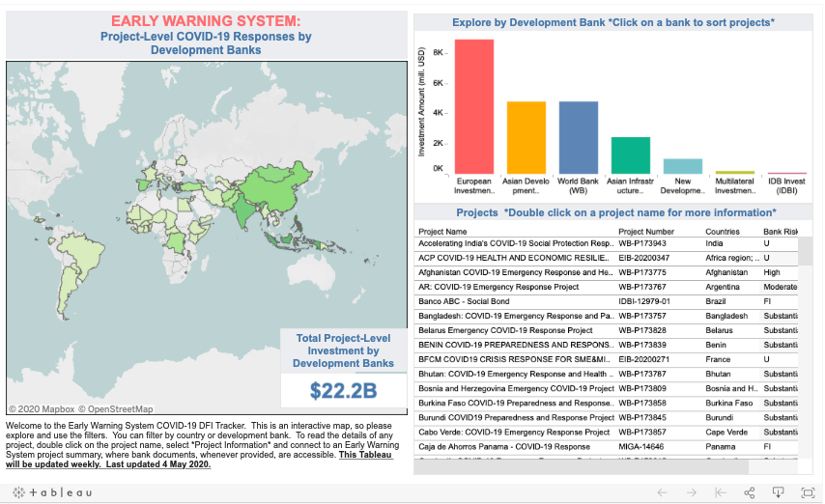Select Bhutan: COVID-19 Emergency Response project
Screen dimensions: 825x504
pos(516,374)
